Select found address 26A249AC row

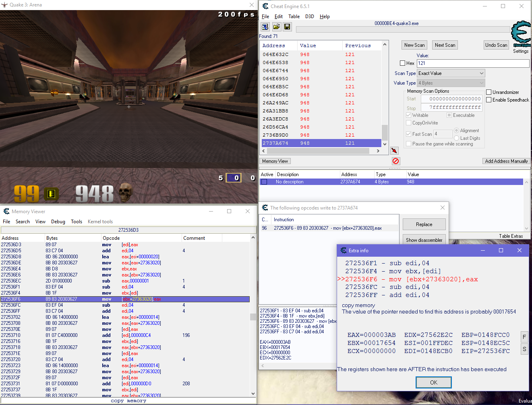[321, 103]
